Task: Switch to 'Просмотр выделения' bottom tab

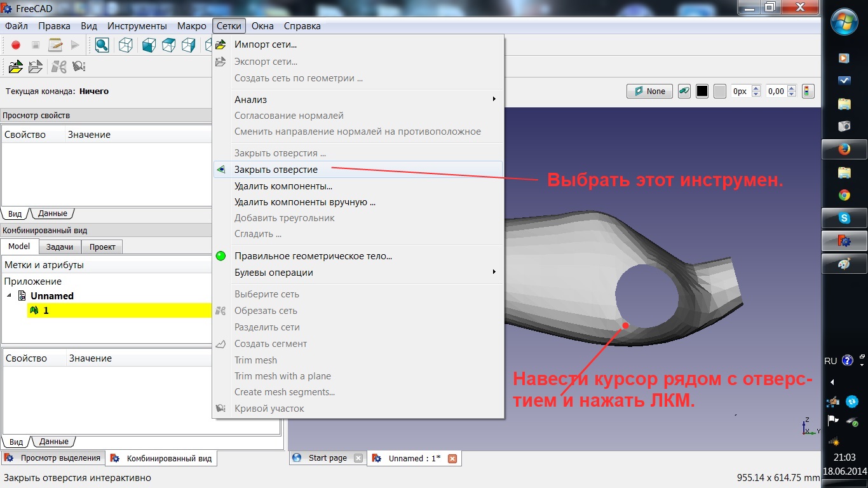Action: 53,458
